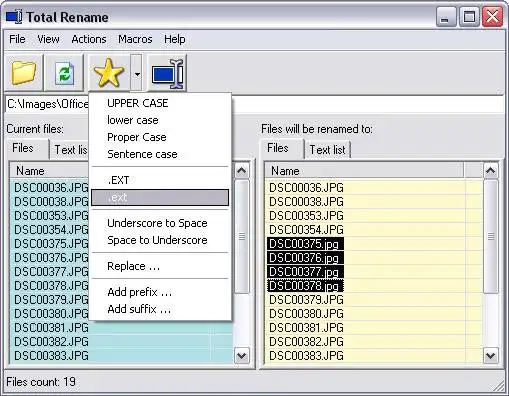509x396 pixels.
Task: Select Sentence case menu entry
Action: tap(160, 154)
